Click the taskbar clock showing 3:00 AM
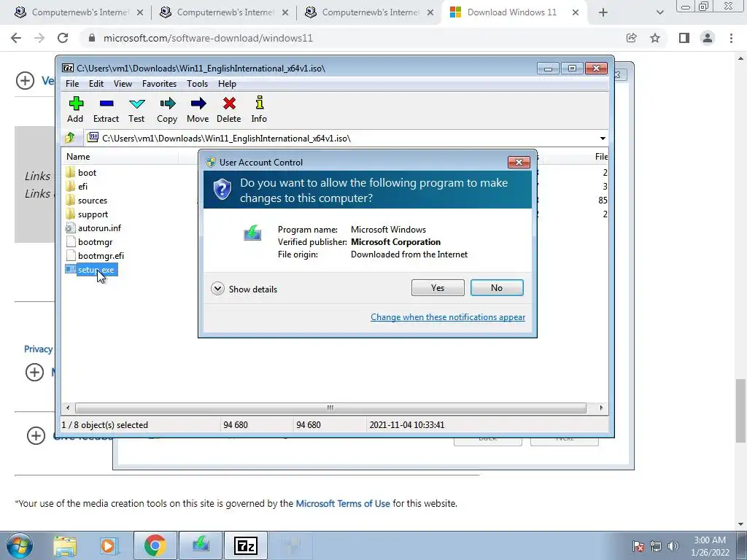 [x=710, y=546]
